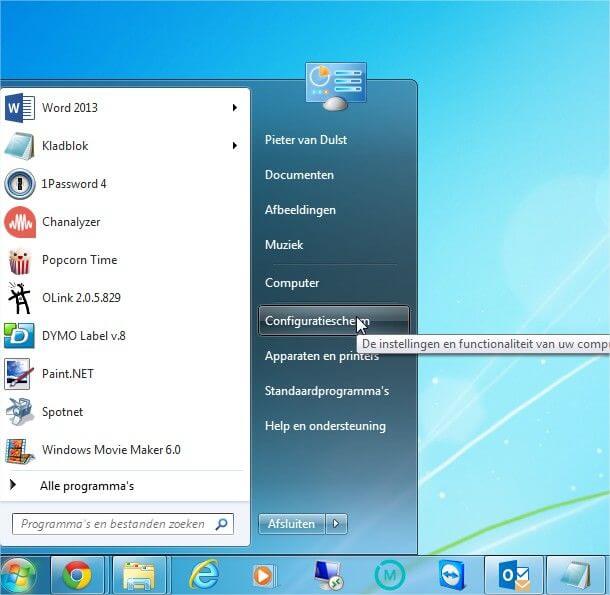Click the Afsluiten shutdown button
The image size is (610, 595).
coord(291,524)
